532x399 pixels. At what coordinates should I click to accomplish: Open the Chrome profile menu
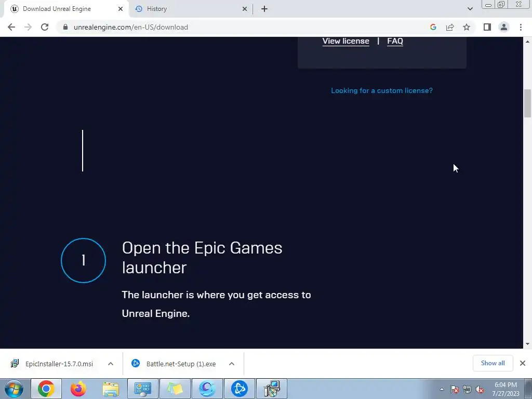pyautogui.click(x=504, y=27)
